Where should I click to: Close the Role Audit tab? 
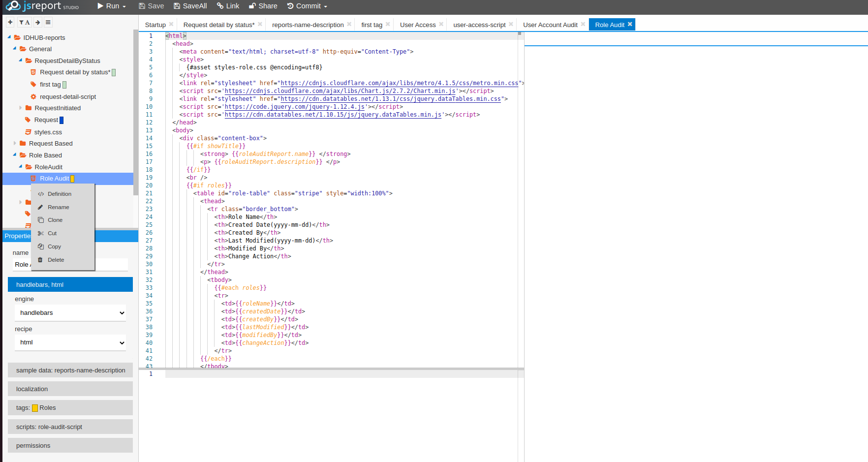(x=630, y=24)
